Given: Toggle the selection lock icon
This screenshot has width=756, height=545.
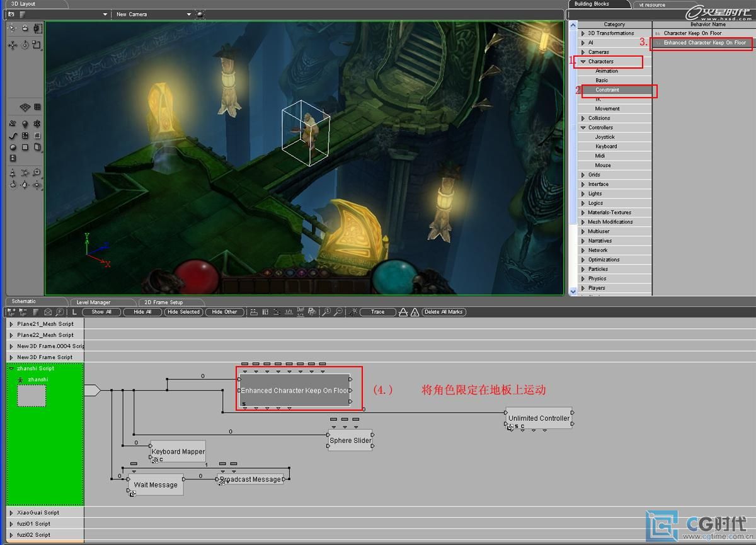Looking at the screenshot, I should [25, 28].
